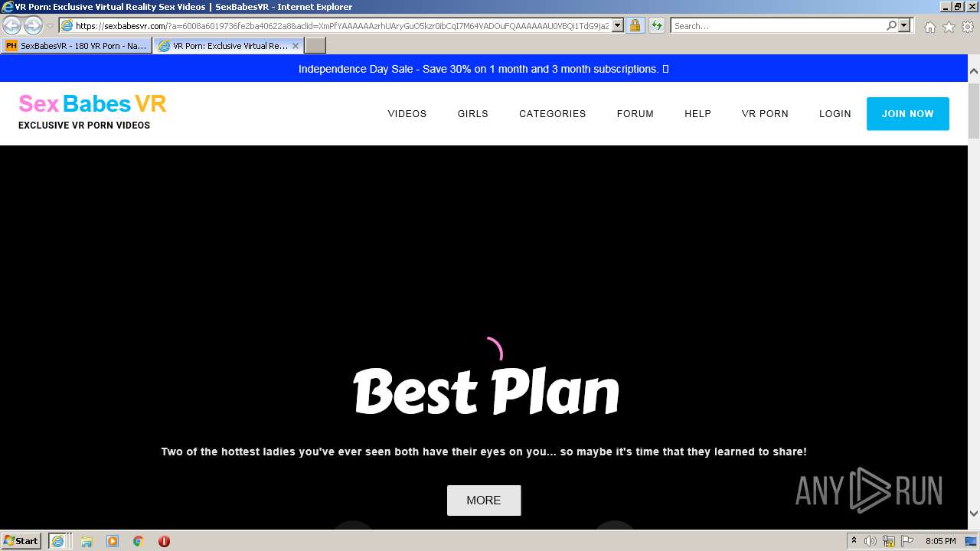Switch to the 'SexBabesVR - 180 VR Porn' tab

(x=76, y=46)
